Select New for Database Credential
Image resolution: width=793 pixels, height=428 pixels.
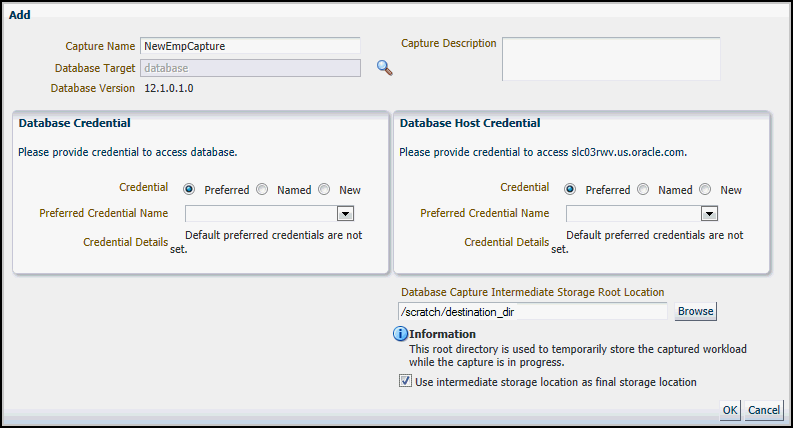coord(324,189)
